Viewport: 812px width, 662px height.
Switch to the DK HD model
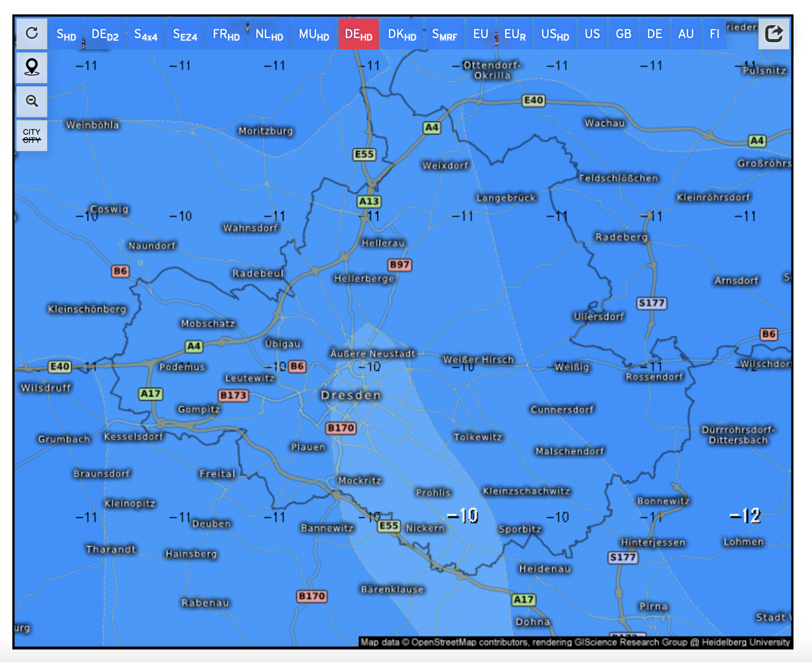tap(402, 34)
